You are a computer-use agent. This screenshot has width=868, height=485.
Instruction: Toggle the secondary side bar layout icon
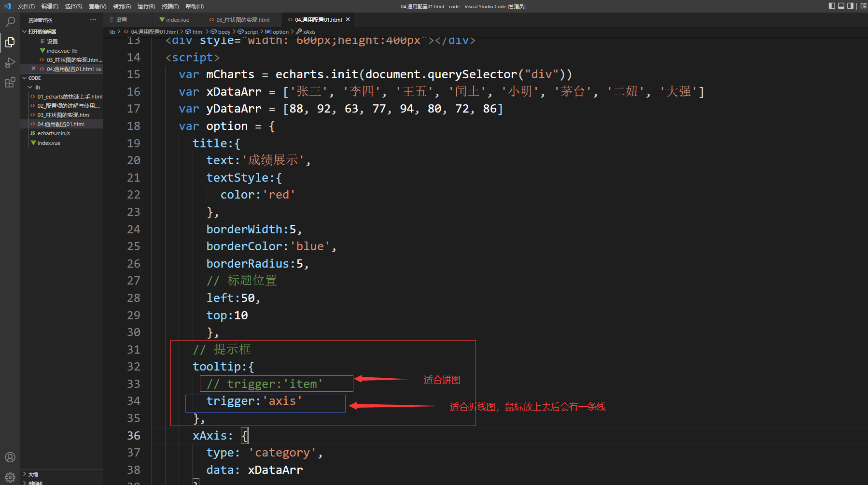(850, 6)
